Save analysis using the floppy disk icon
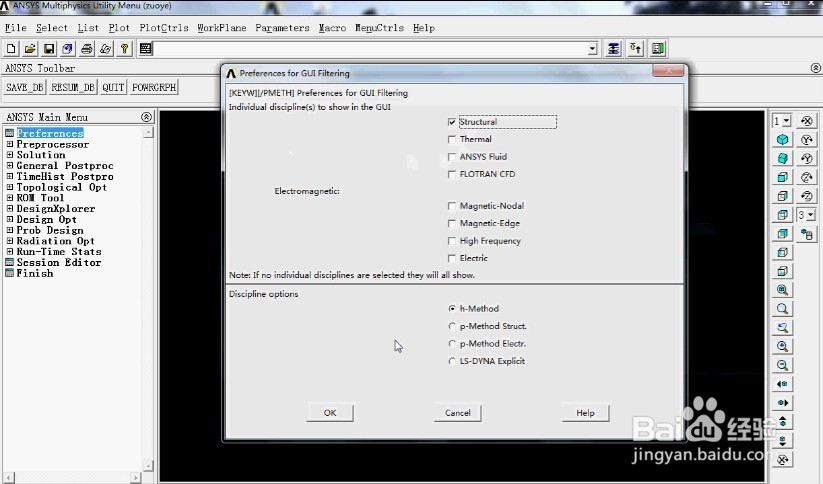Image resolution: width=823 pixels, height=484 pixels. [49, 49]
